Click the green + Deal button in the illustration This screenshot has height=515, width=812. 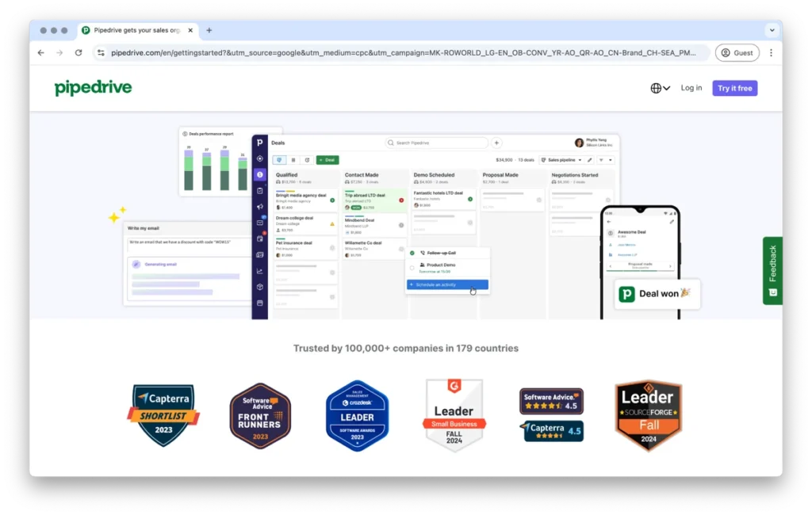327,160
